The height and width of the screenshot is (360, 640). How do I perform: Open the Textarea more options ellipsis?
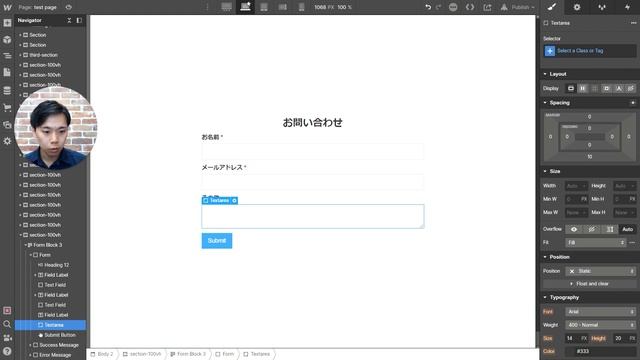(633, 23)
